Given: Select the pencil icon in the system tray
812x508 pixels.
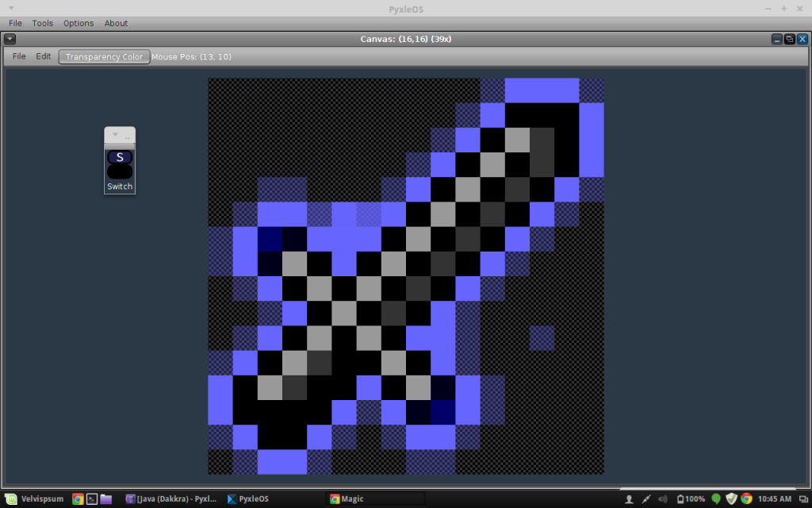Looking at the screenshot, I should [x=645, y=498].
